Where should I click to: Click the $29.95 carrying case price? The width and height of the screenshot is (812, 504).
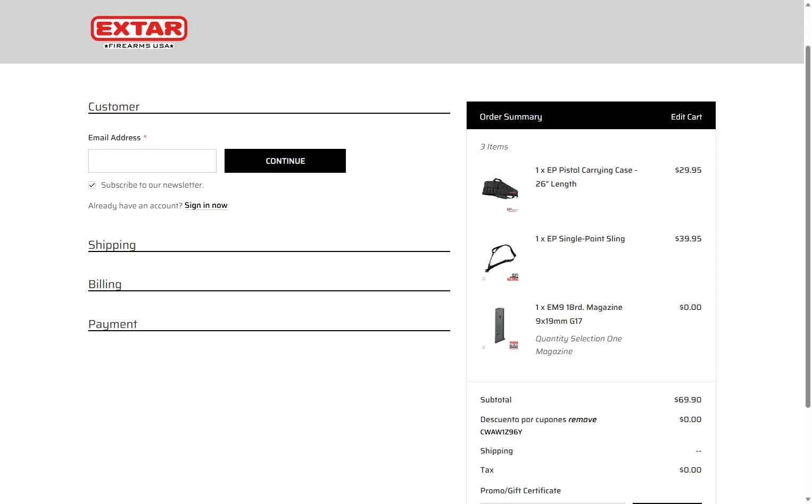[x=688, y=170]
